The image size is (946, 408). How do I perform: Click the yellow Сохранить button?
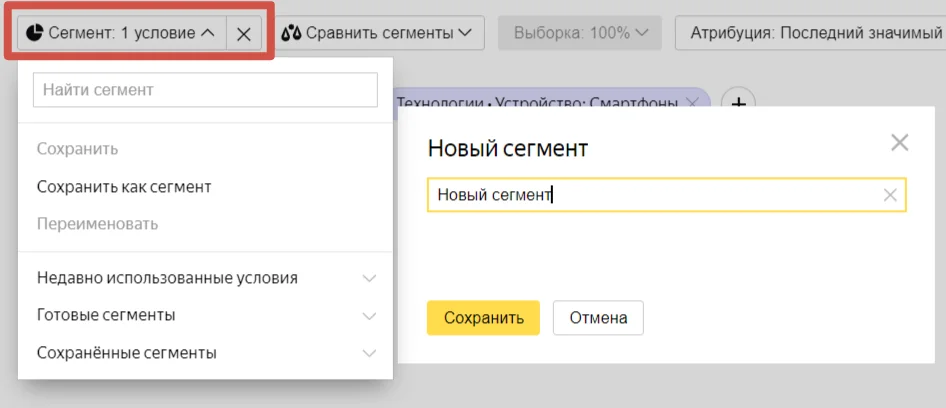[x=483, y=318]
